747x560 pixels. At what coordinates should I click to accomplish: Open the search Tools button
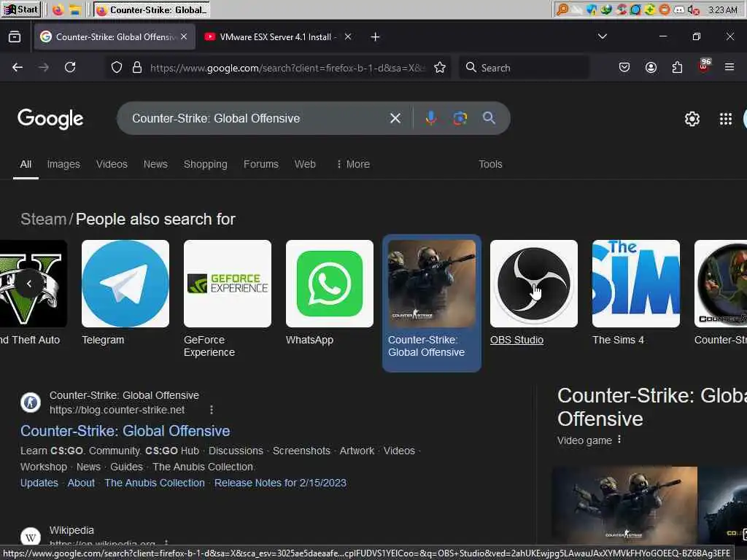(x=490, y=164)
